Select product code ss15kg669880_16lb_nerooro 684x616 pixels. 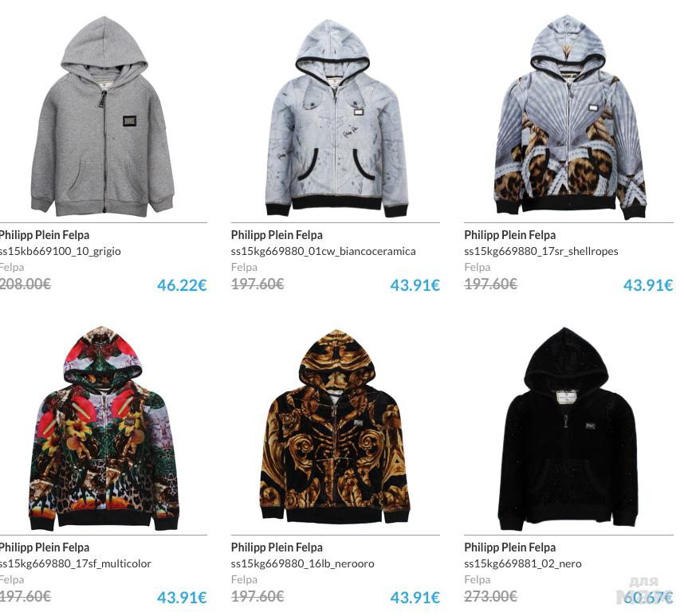coord(302,563)
